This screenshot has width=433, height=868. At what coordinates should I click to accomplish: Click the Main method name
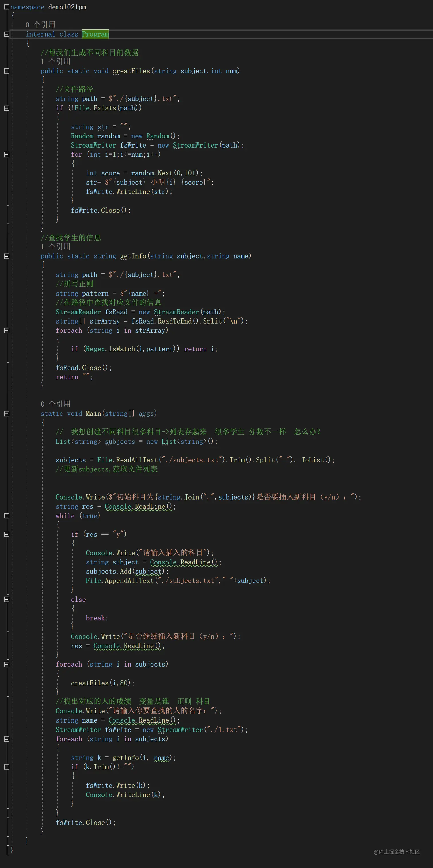coord(93,413)
